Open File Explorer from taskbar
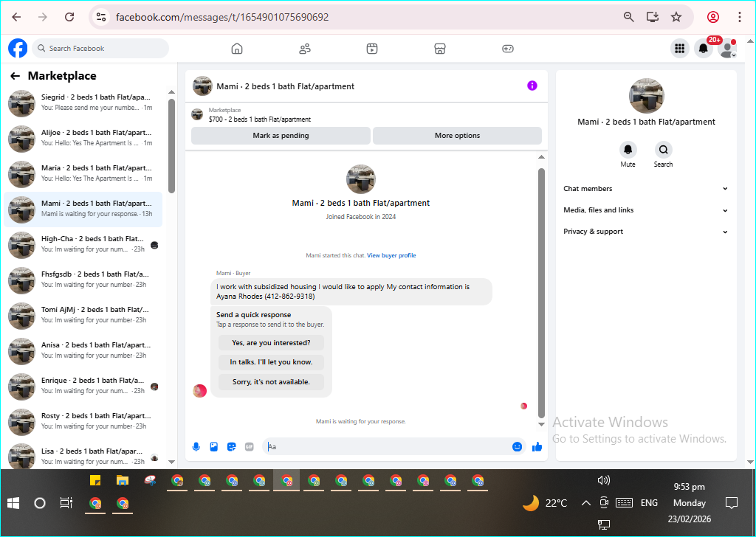Screen dimensions: 756x537 (x=123, y=480)
